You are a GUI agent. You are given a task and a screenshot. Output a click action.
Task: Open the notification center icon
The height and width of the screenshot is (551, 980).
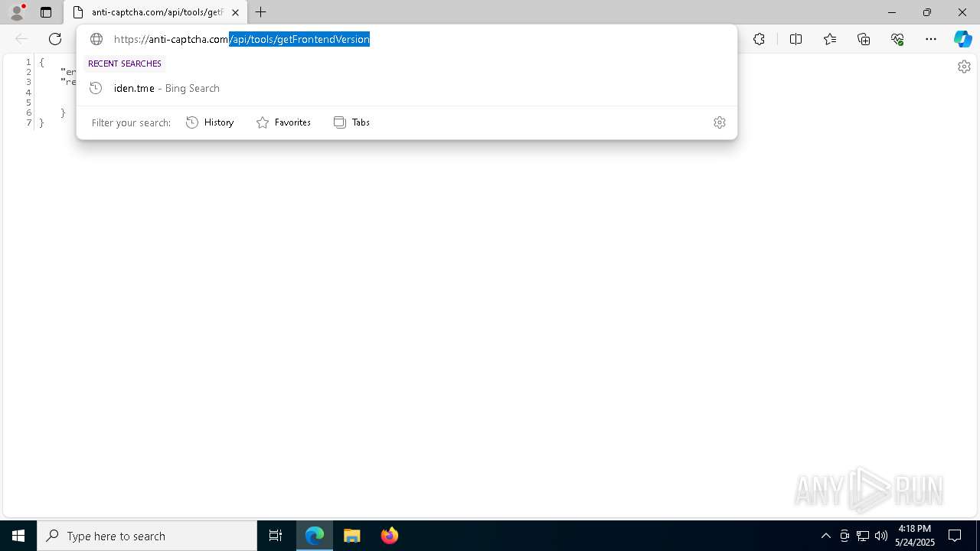955,536
